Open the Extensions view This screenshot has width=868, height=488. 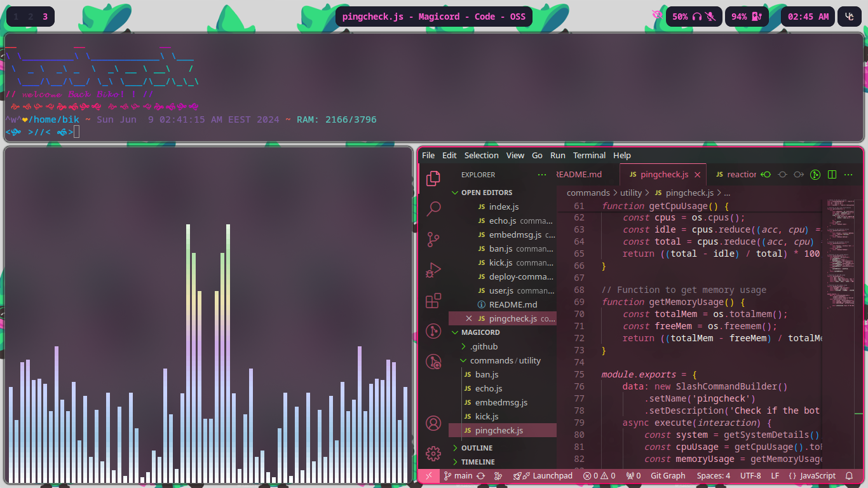tap(433, 301)
